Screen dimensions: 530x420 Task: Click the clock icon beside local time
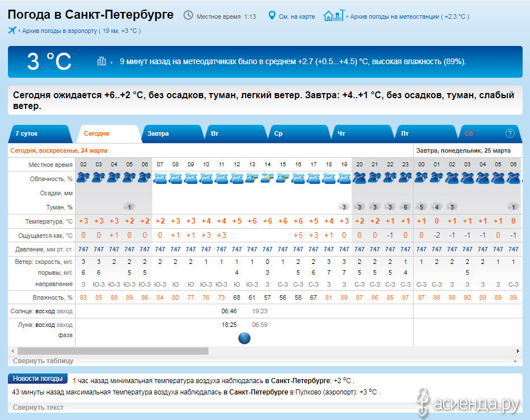188,15
